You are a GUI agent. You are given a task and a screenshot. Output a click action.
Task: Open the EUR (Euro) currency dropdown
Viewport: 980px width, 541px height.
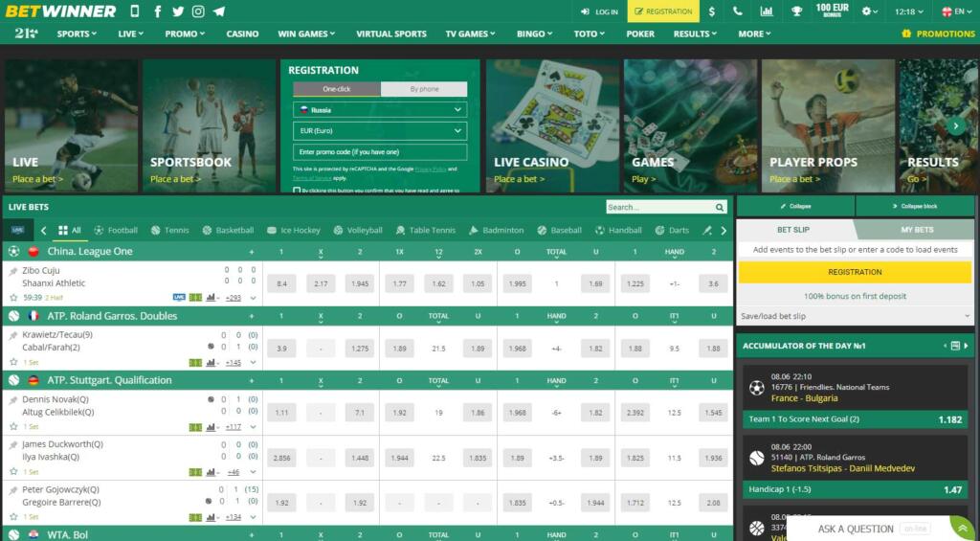pyautogui.click(x=380, y=131)
